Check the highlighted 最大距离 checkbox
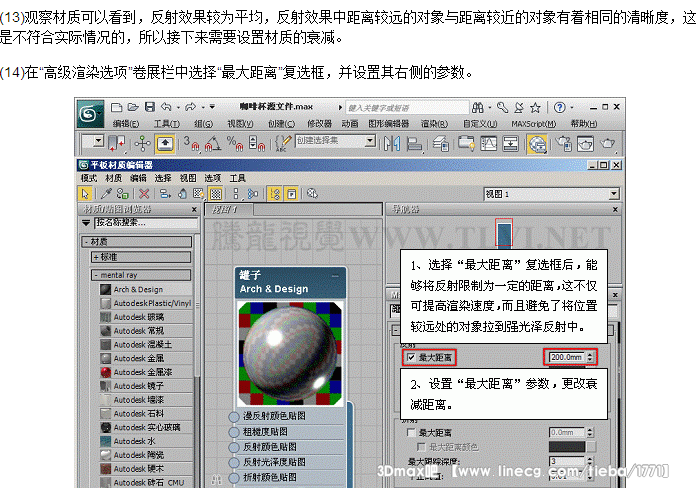This screenshot has width=698, height=488. point(411,357)
